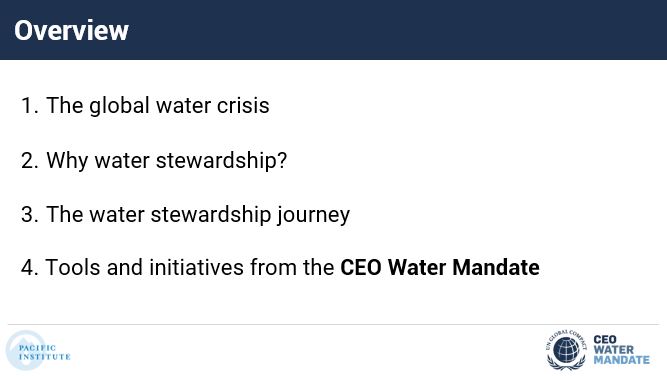This screenshot has height=376, width=667.
Task: Click the bold "CEO Water Mandate" text in item four
Action: click(x=440, y=268)
